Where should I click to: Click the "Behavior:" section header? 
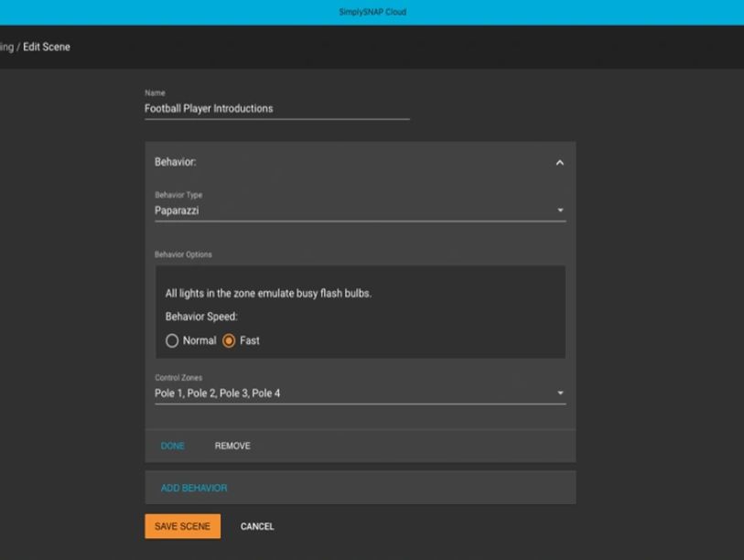point(176,162)
